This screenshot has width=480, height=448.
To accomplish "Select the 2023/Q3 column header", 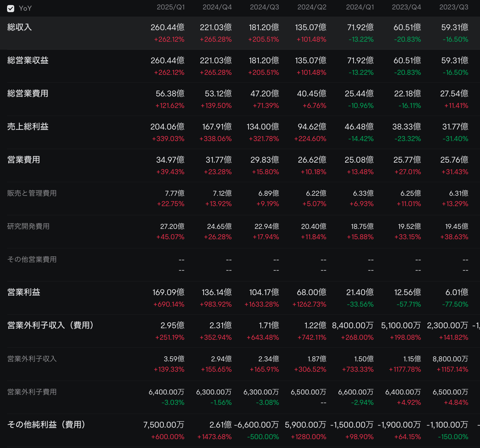I will tap(454, 7).
